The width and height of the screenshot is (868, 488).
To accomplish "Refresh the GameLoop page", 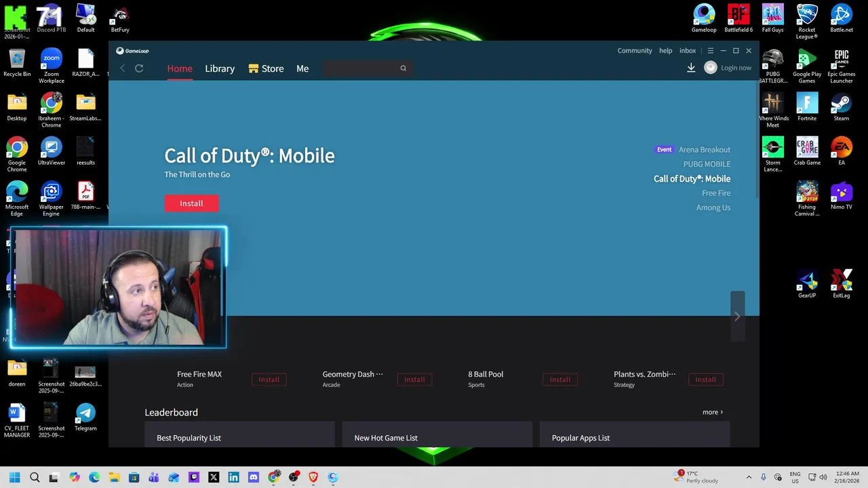I will (x=139, y=68).
